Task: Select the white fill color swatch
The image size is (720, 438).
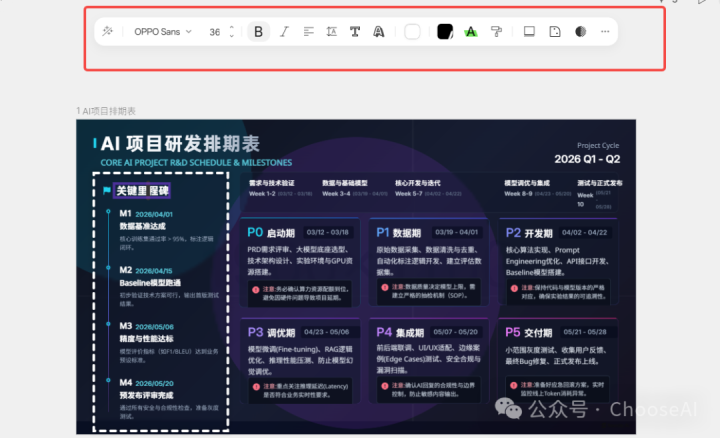Action: [x=412, y=32]
